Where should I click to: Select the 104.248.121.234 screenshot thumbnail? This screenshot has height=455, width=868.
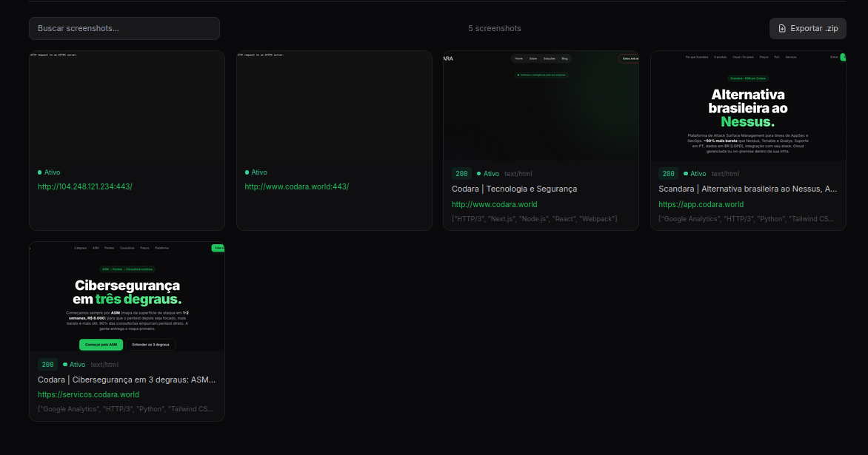click(x=127, y=106)
